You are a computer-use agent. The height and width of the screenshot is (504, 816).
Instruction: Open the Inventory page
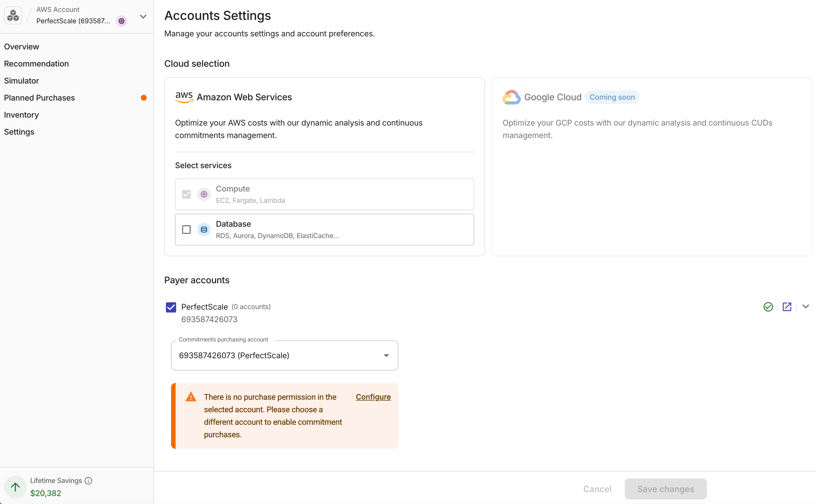click(x=21, y=115)
